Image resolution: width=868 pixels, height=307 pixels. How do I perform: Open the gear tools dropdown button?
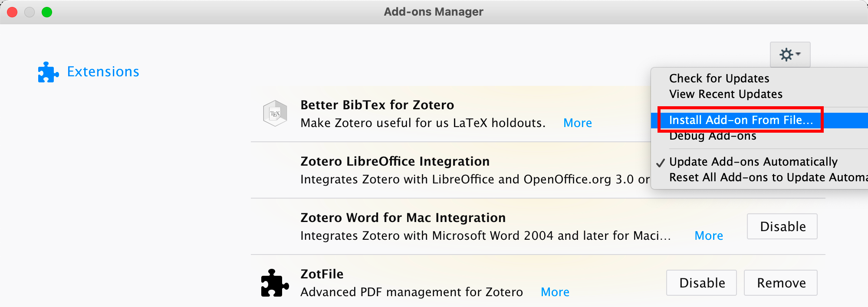click(x=790, y=55)
